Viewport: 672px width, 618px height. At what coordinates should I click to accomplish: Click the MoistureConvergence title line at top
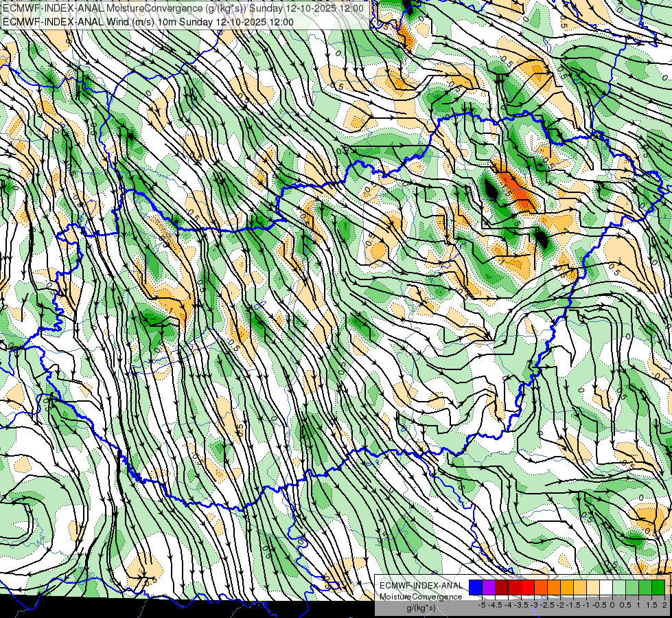(x=183, y=8)
